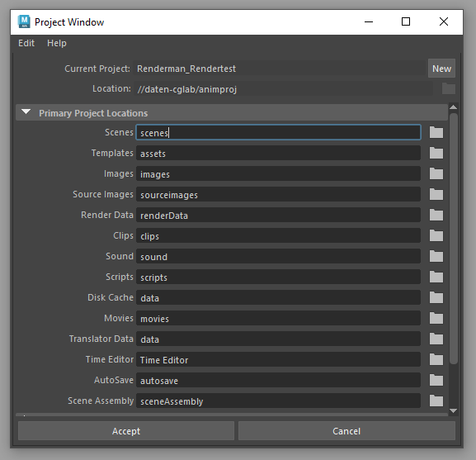
Task: Click Current Project field Renderman_Rendertest
Action: [x=280, y=69]
